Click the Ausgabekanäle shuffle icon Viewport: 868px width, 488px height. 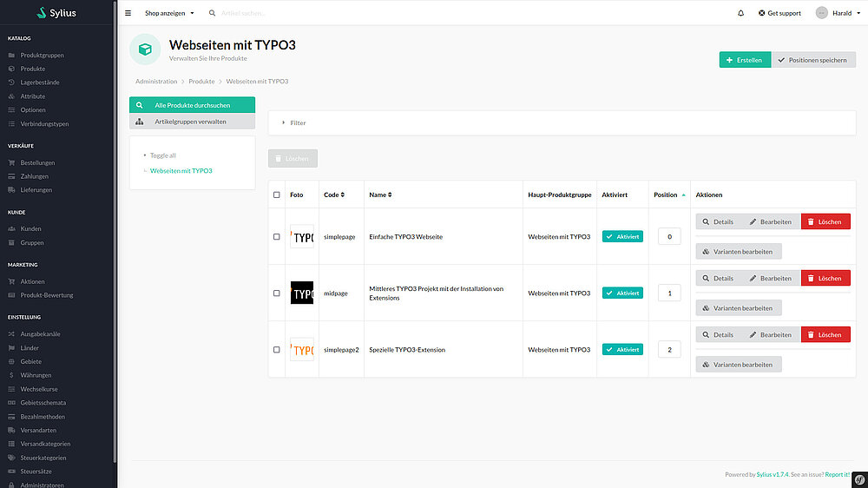click(x=11, y=334)
